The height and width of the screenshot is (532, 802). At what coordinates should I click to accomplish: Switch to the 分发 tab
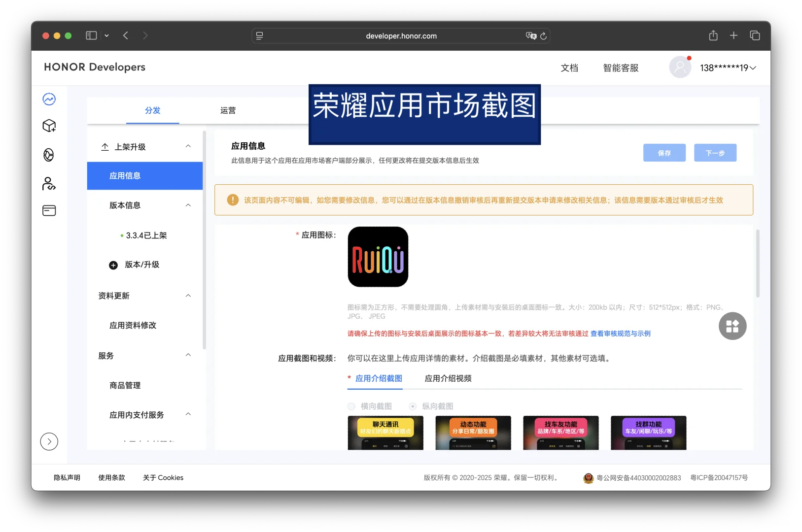pos(153,110)
